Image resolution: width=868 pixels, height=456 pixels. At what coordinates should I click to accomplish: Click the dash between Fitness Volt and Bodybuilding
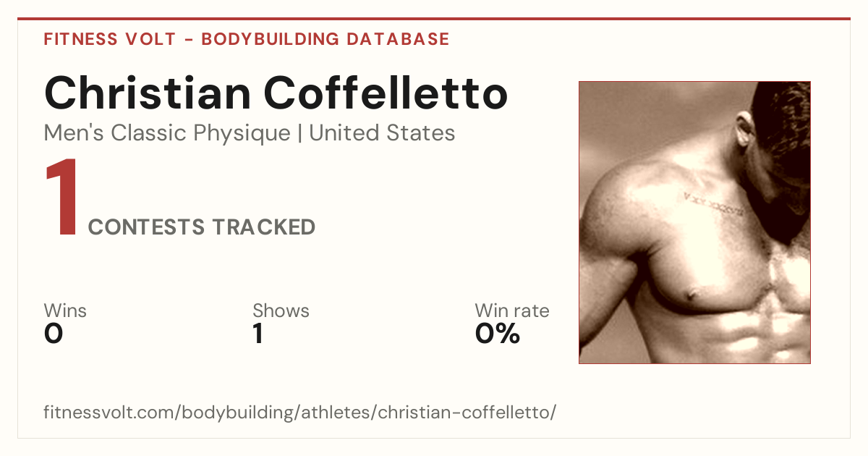tap(189, 40)
